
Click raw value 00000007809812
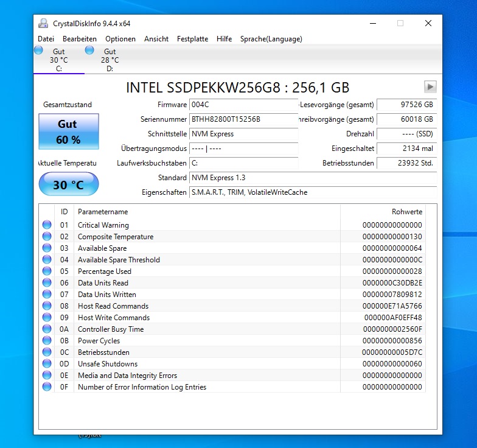(392, 295)
